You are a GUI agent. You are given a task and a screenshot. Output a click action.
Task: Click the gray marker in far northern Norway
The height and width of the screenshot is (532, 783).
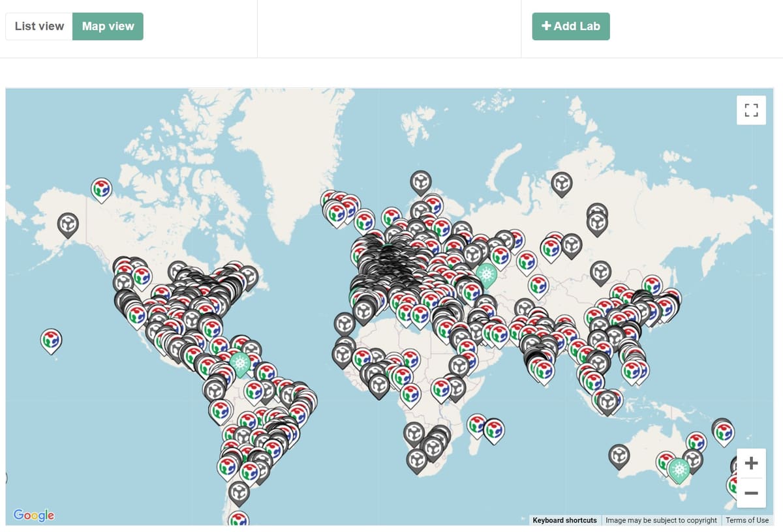point(421,183)
